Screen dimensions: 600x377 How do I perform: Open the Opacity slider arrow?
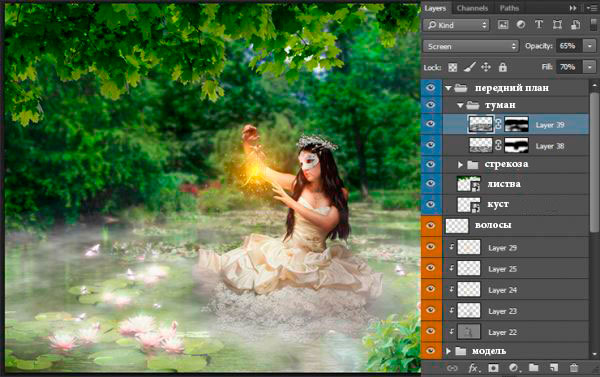(x=589, y=46)
